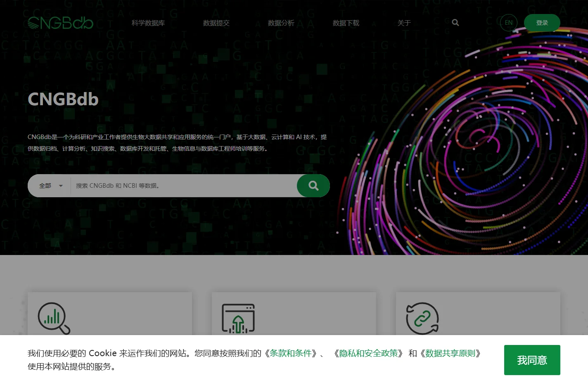This screenshot has width=588, height=385.
Task: Click the green search submit button
Action: 313,186
